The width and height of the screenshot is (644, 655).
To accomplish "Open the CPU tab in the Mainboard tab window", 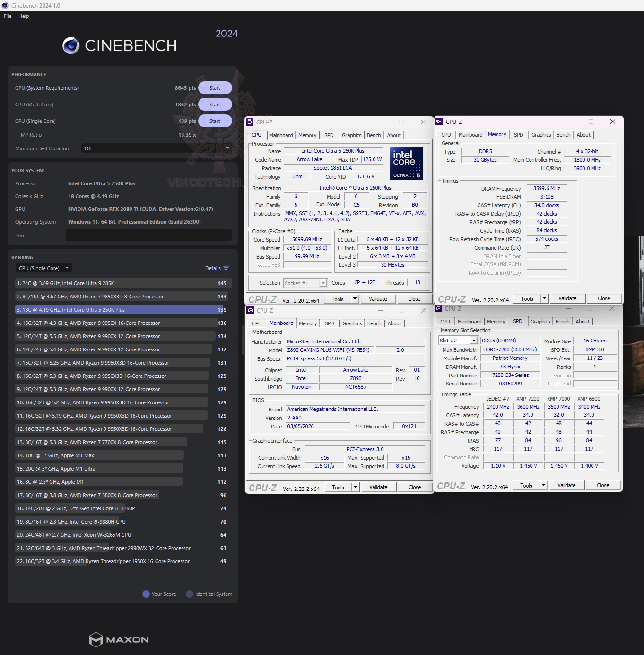I will [x=257, y=323].
